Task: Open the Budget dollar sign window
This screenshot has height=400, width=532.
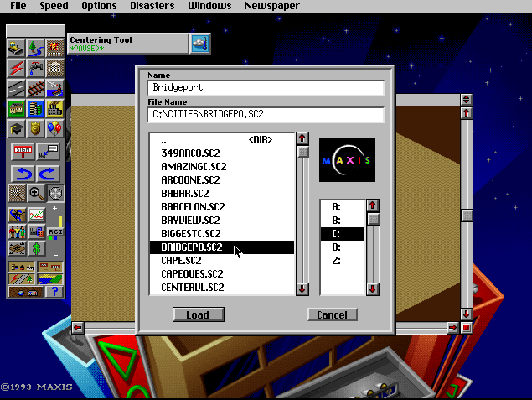Action: tap(36, 249)
